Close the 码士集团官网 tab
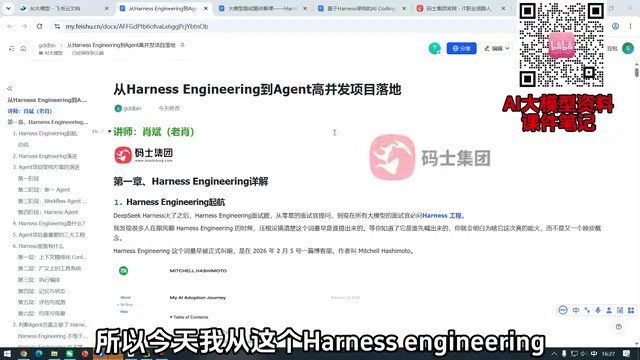This screenshot has width=640, height=360. pyautogui.click(x=503, y=8)
